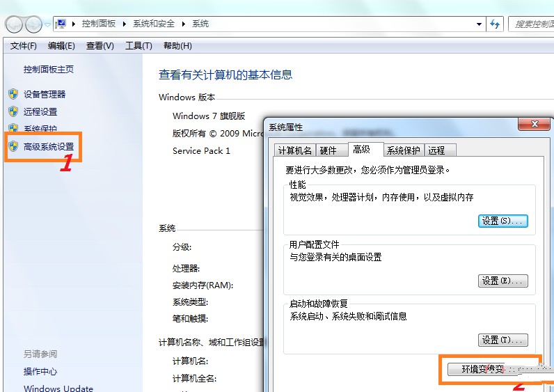This screenshot has width=554, height=392.
Task: Open 远程设置 link
Action: coord(40,111)
